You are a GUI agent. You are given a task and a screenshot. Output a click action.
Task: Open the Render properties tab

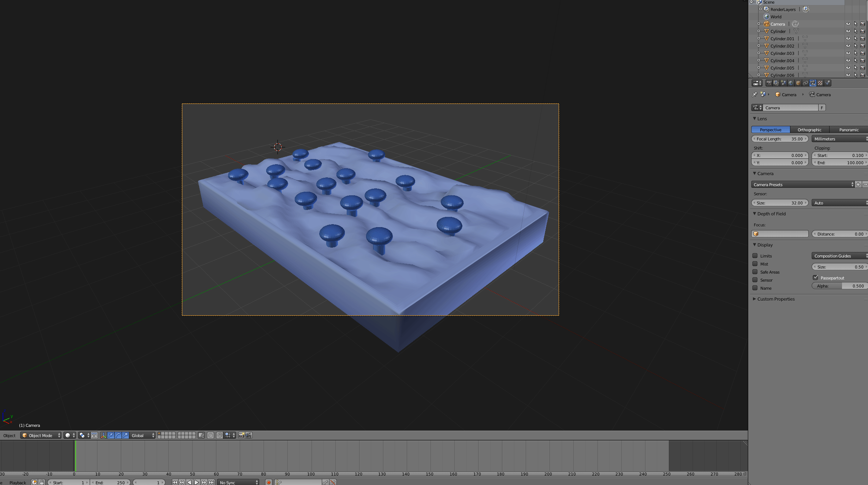click(x=769, y=83)
